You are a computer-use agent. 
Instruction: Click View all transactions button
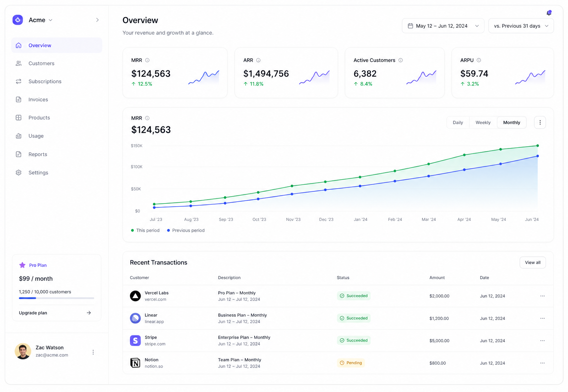(532, 262)
